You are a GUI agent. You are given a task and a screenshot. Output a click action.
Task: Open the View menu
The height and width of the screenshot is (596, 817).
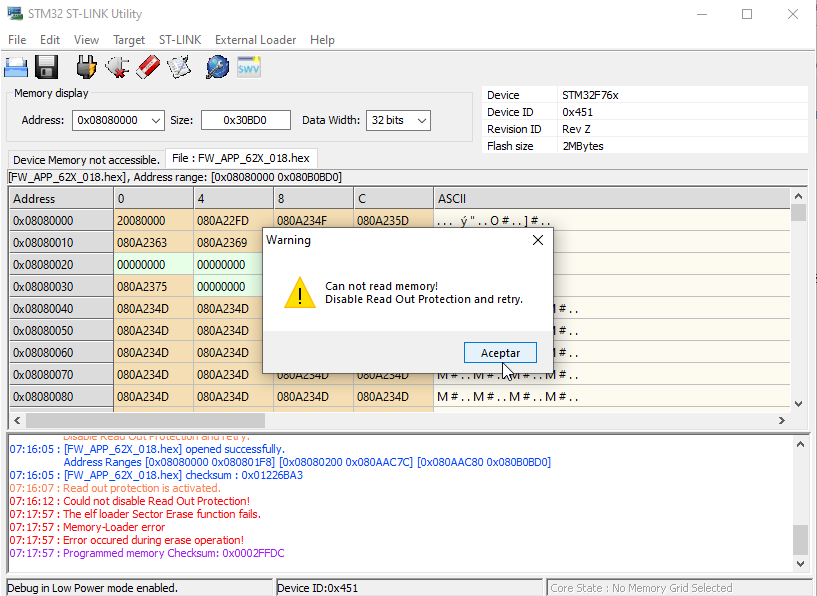86,40
